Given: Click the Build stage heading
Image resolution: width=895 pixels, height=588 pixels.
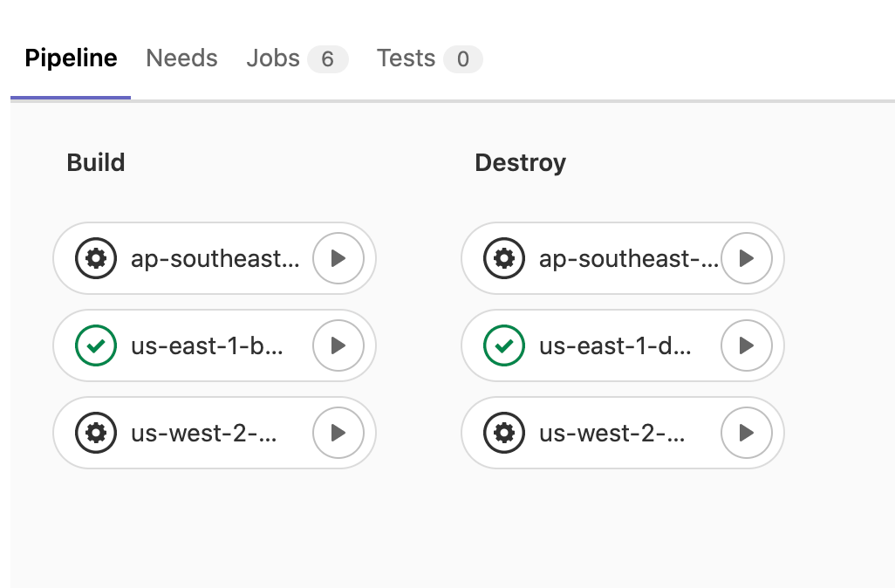Looking at the screenshot, I should coord(96,162).
